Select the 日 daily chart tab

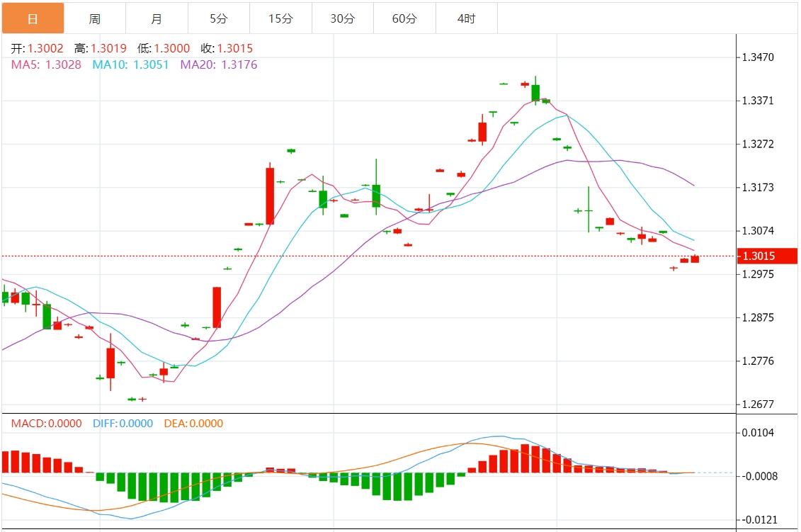33,18
